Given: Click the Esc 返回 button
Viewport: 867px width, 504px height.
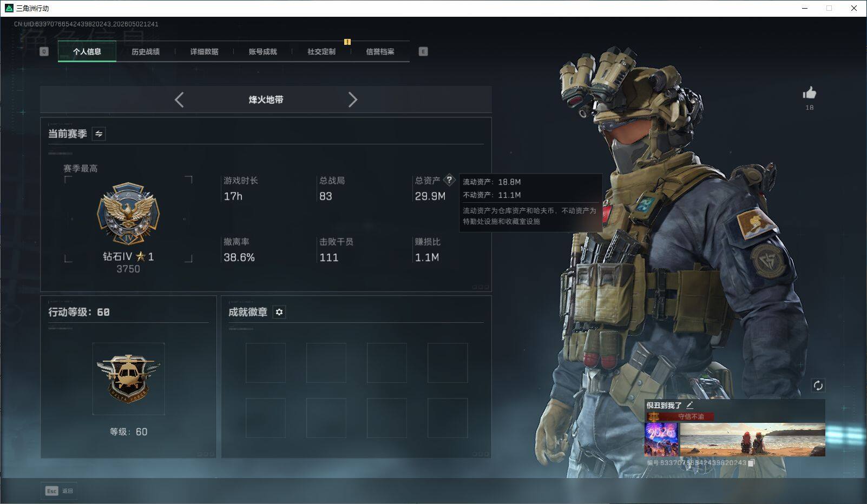Looking at the screenshot, I should point(59,490).
